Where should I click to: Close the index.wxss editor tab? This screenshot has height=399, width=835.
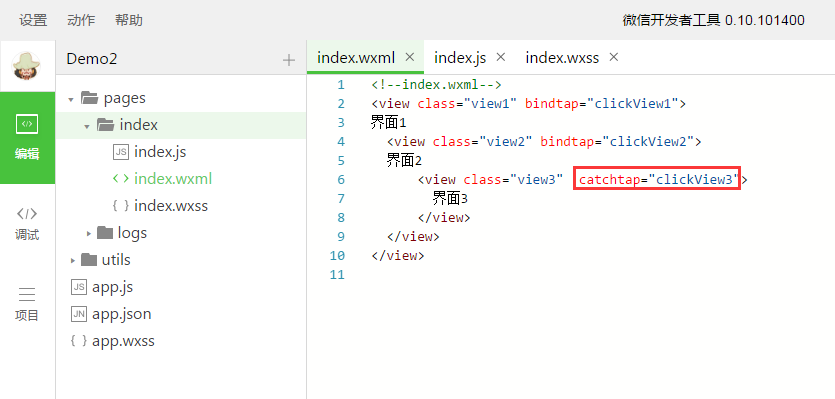coord(613,57)
